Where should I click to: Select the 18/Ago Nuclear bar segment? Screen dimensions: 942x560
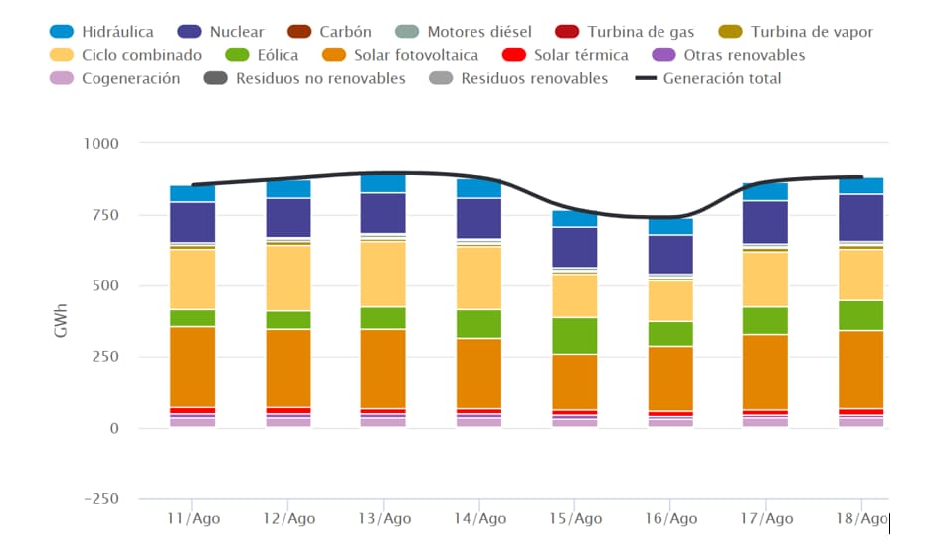860,218
